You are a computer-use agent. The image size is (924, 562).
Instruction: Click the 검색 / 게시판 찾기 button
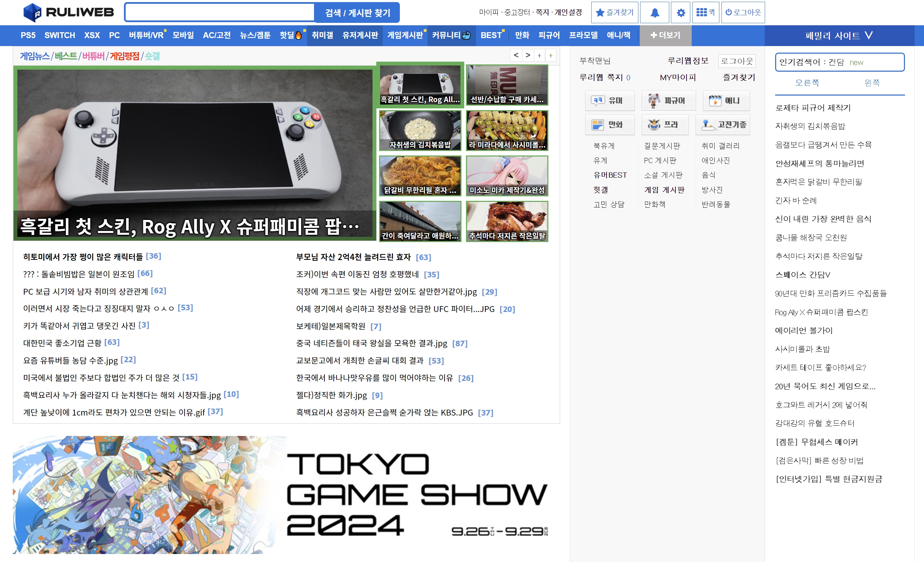pyautogui.click(x=357, y=13)
